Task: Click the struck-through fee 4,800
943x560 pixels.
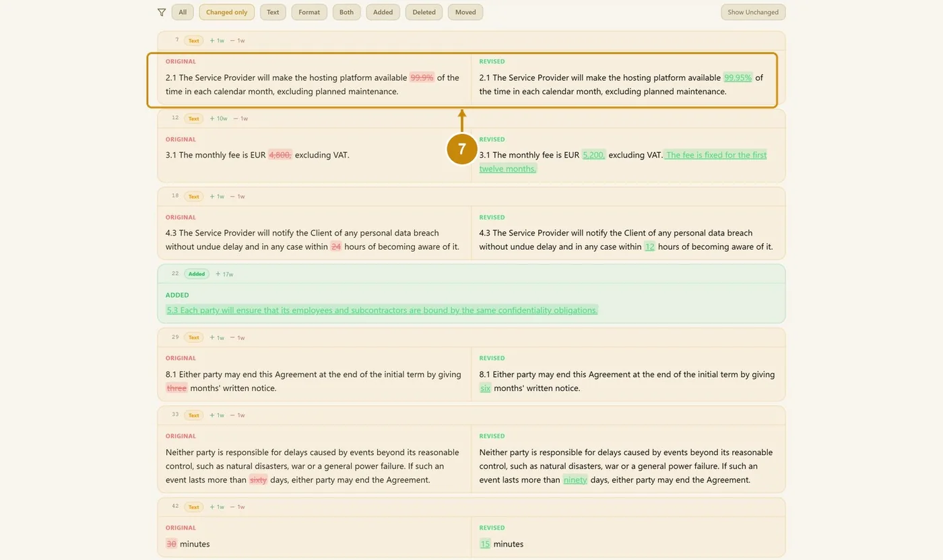Action: click(x=280, y=155)
